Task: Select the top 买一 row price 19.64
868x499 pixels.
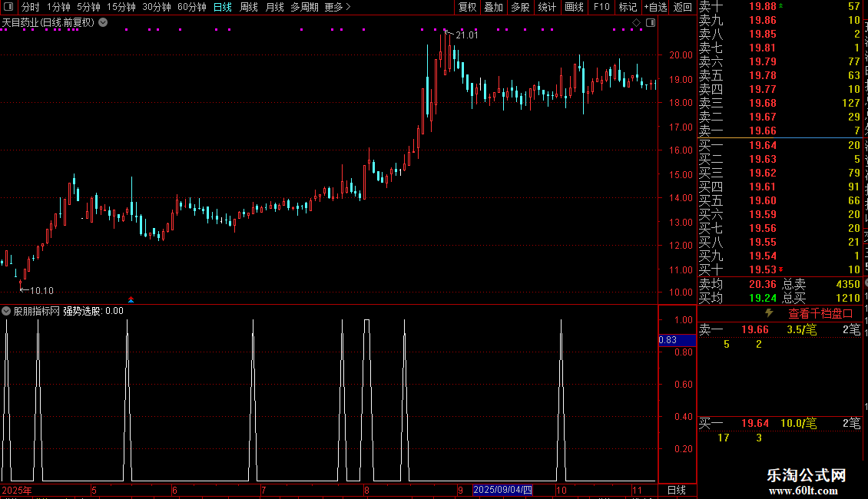Action: 762,145
